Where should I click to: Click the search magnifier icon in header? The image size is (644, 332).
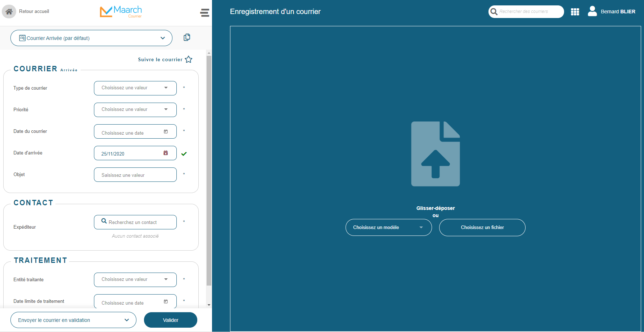[494, 12]
